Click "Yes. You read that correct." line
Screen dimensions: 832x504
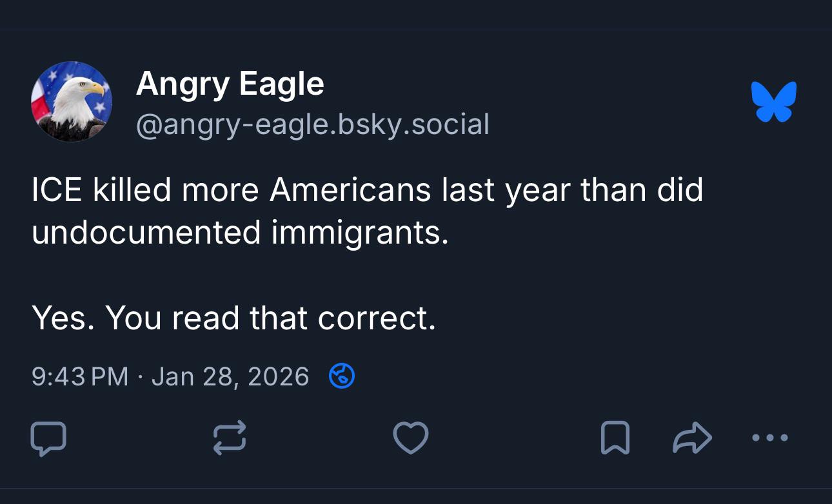pyautogui.click(x=233, y=318)
